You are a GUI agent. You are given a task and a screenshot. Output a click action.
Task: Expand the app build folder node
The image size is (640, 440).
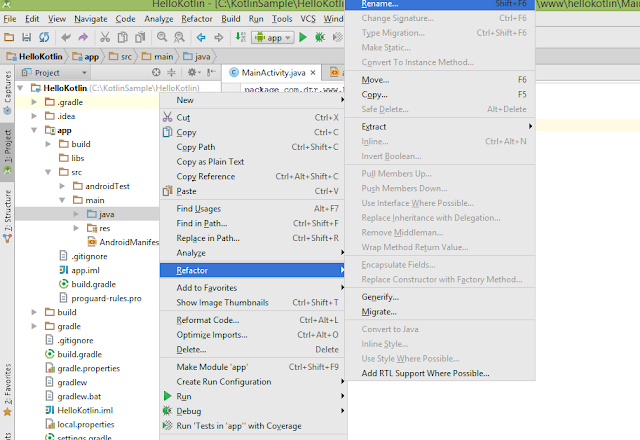(48, 144)
